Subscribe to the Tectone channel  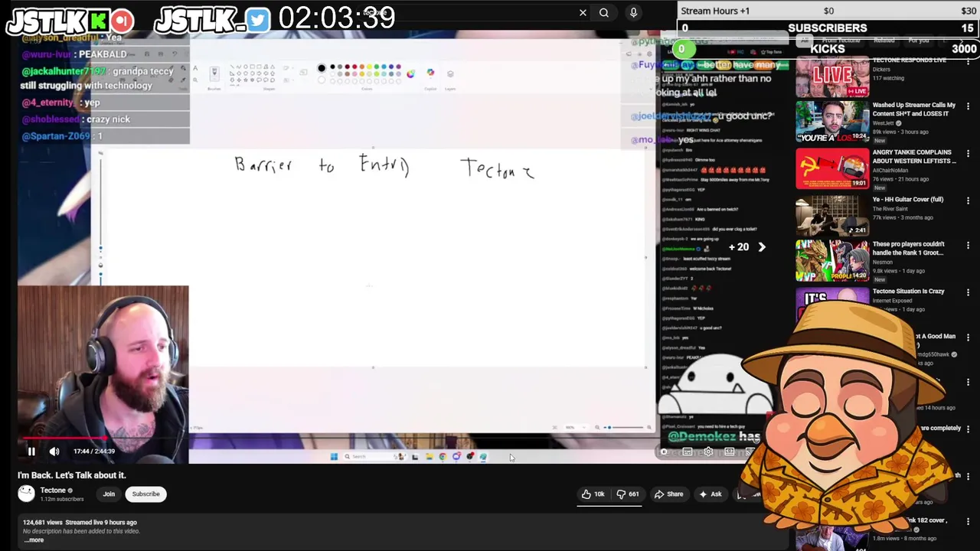(145, 494)
